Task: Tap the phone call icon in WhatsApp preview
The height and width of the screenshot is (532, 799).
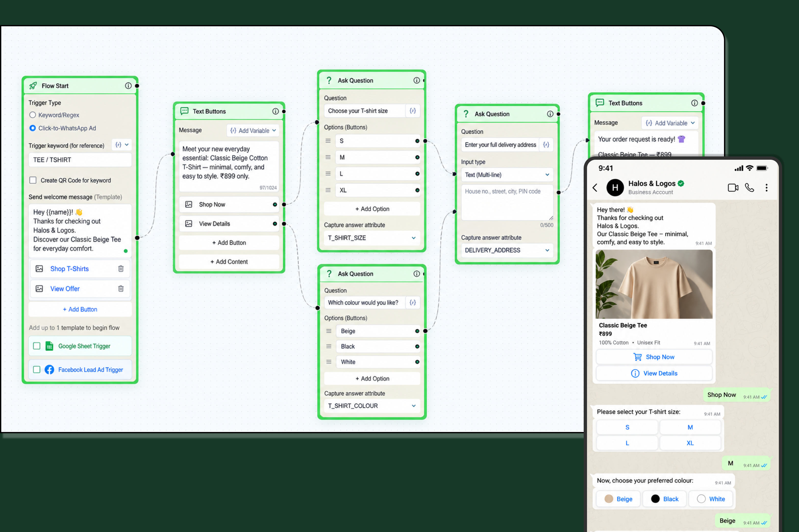Action: point(750,188)
